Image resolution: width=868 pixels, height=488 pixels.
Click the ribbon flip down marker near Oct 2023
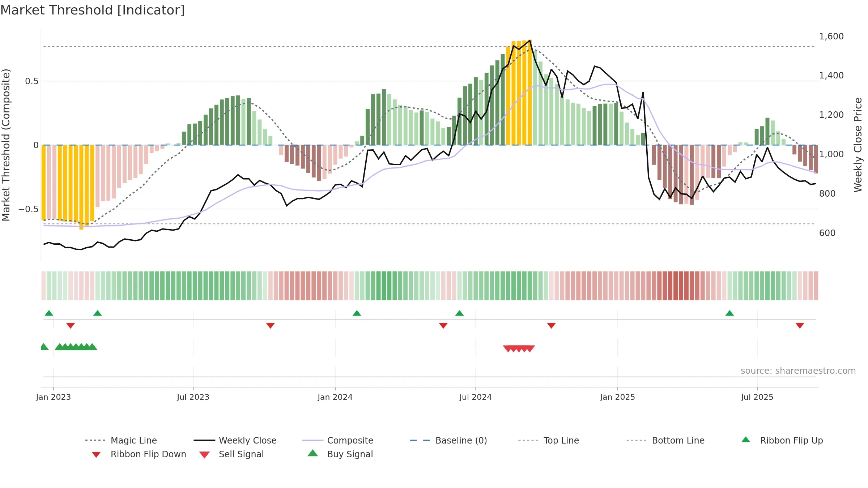point(271,326)
